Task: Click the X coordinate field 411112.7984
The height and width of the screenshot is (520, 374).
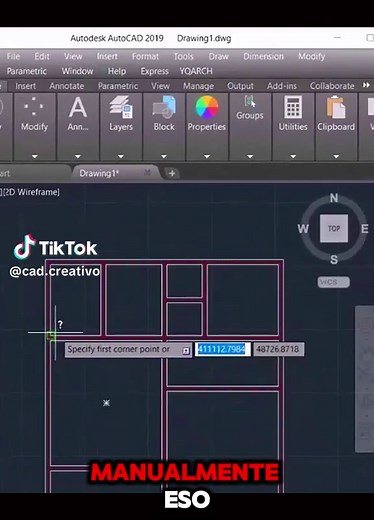Action: pos(222,349)
